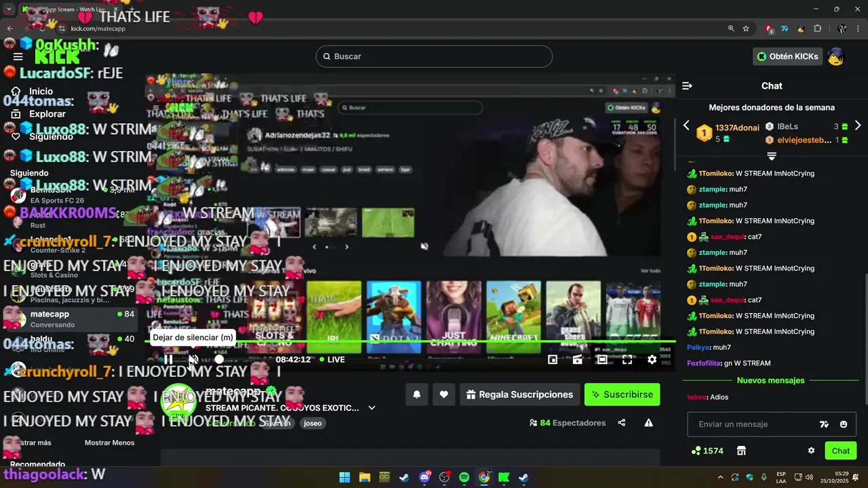Open the emoji picker in chat

pos(844,424)
